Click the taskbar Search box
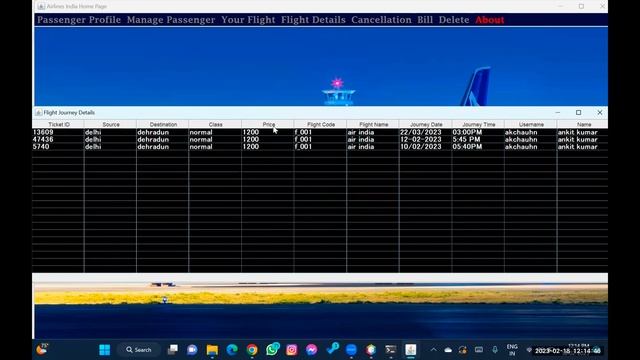640x360 pixels. pos(138,350)
